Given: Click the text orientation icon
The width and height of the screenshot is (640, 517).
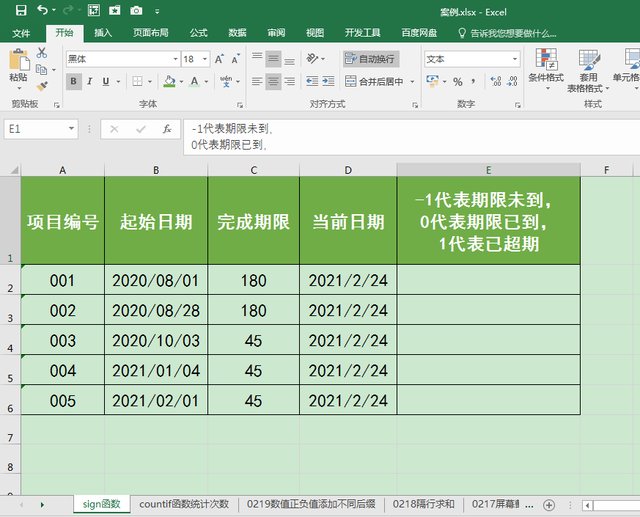Looking at the screenshot, I should (x=312, y=59).
